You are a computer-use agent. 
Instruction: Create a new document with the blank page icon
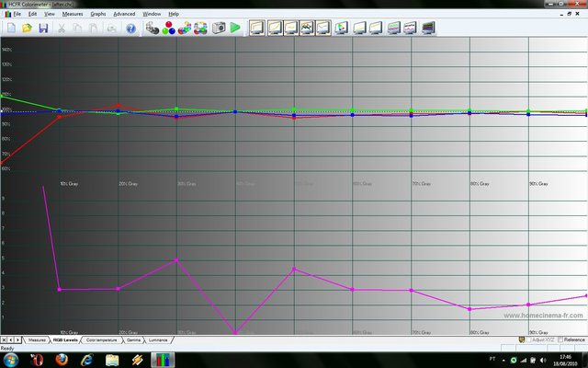[11, 28]
